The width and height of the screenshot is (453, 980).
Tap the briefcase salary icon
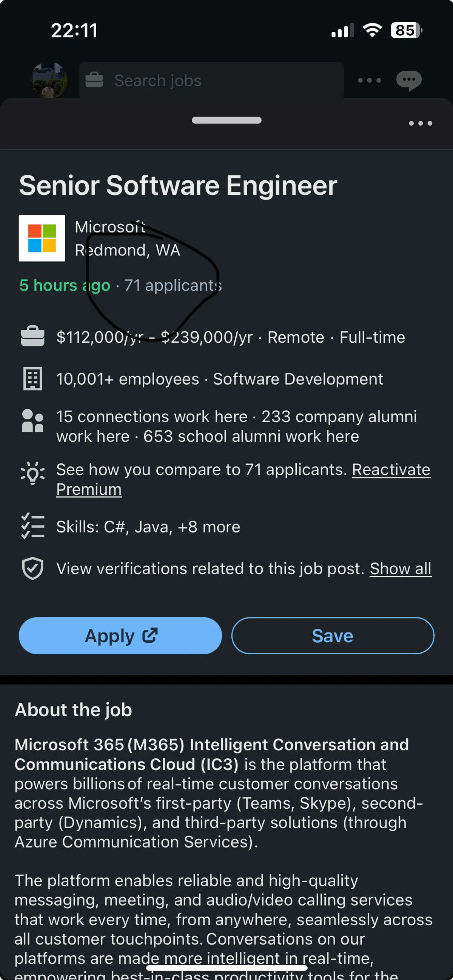(33, 337)
